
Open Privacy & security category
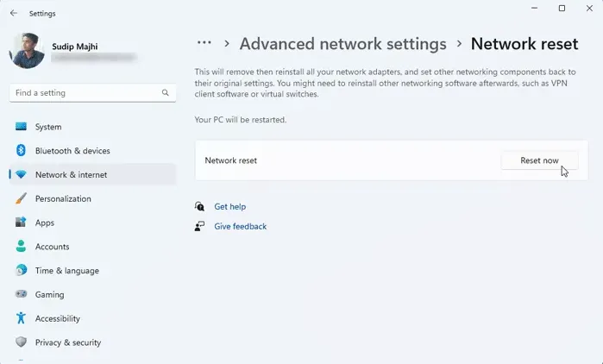(92, 342)
